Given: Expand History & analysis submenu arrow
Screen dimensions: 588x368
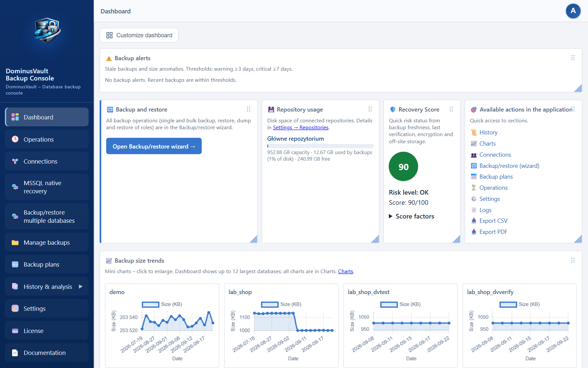Looking at the screenshot, I should pos(81,287).
